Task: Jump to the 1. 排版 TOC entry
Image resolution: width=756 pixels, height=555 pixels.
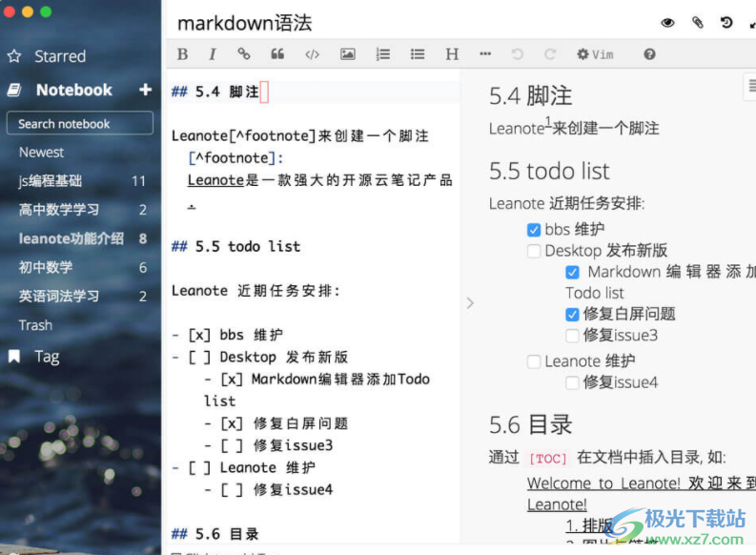Action: (x=589, y=525)
